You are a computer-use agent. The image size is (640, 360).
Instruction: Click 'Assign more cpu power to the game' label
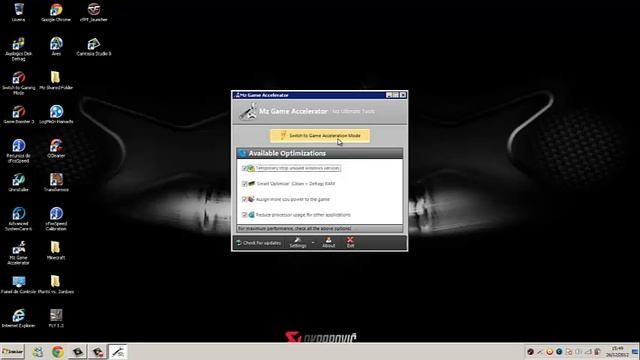(293, 199)
